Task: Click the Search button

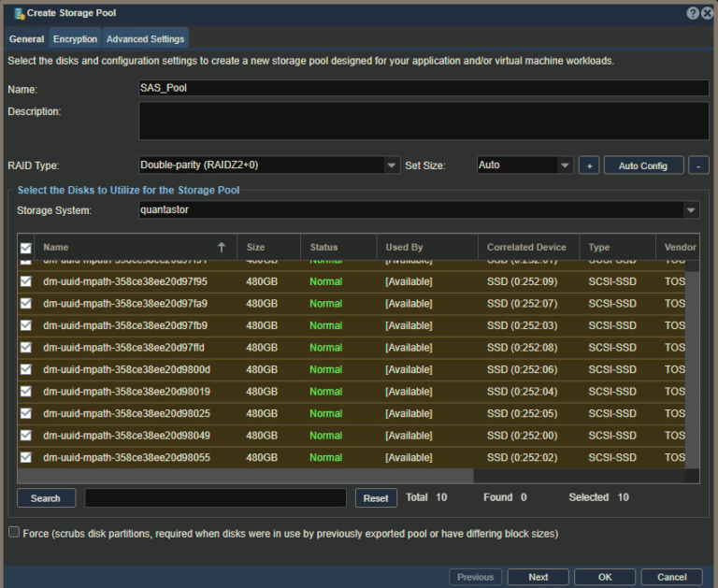Action: coord(46,498)
